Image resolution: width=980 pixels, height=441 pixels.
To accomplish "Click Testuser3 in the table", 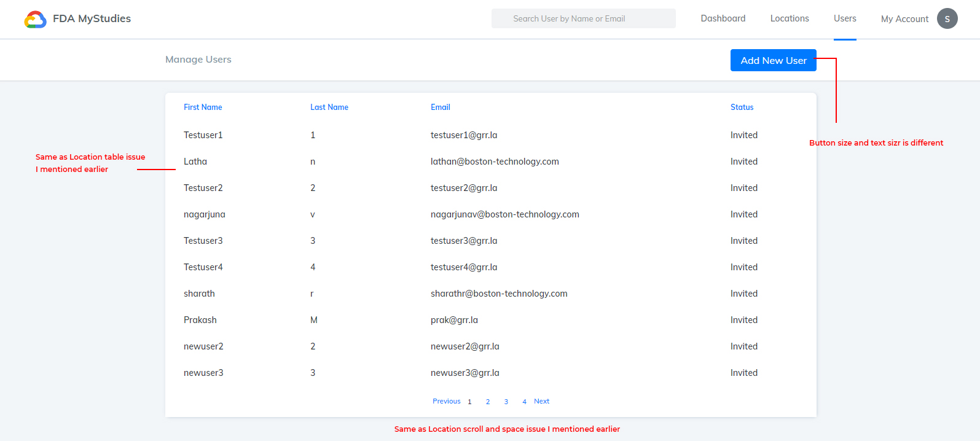I will pyautogui.click(x=203, y=241).
